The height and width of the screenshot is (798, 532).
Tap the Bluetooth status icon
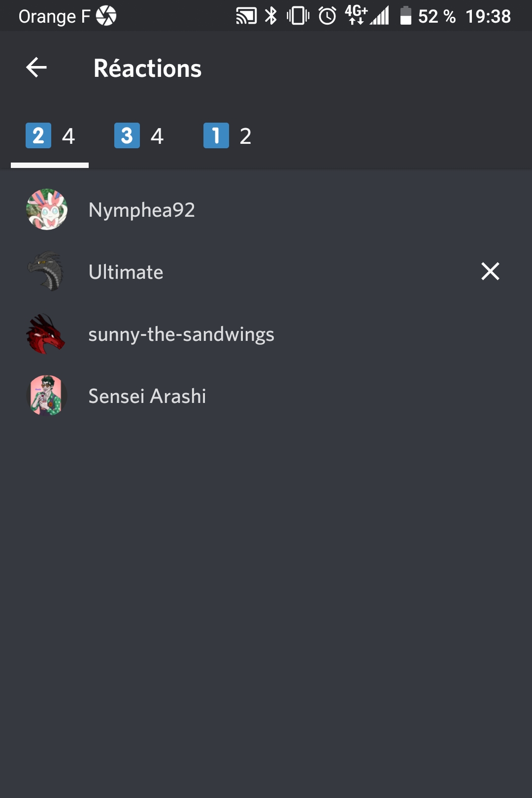[x=271, y=16]
